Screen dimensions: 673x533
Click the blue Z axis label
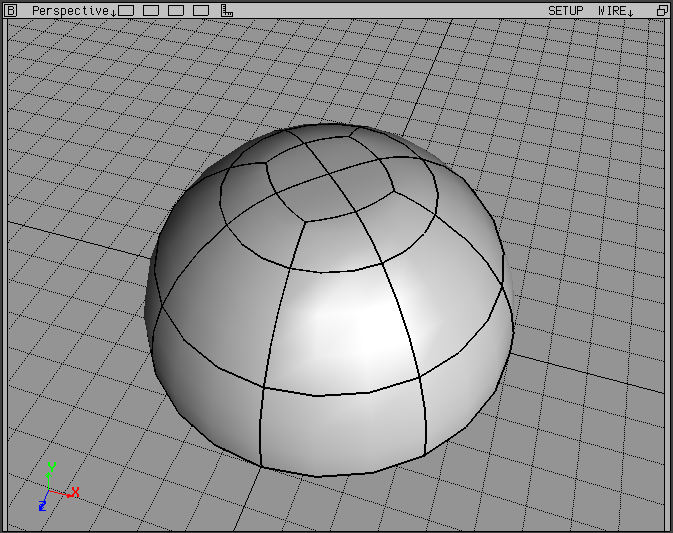[41, 506]
